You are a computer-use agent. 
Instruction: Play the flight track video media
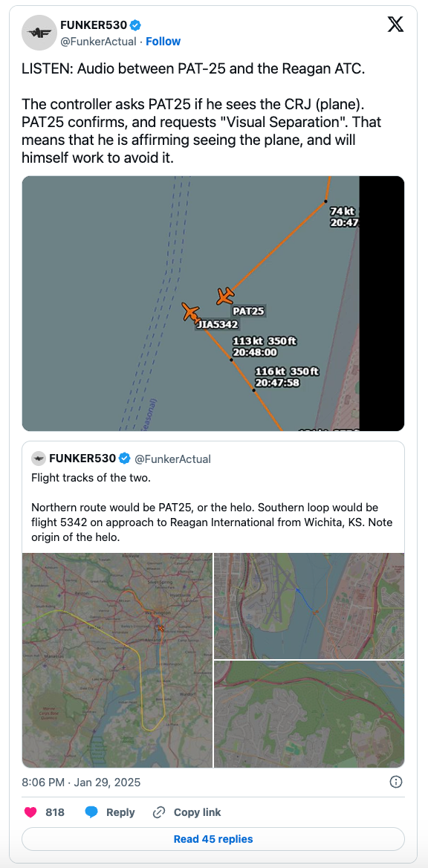(213, 303)
